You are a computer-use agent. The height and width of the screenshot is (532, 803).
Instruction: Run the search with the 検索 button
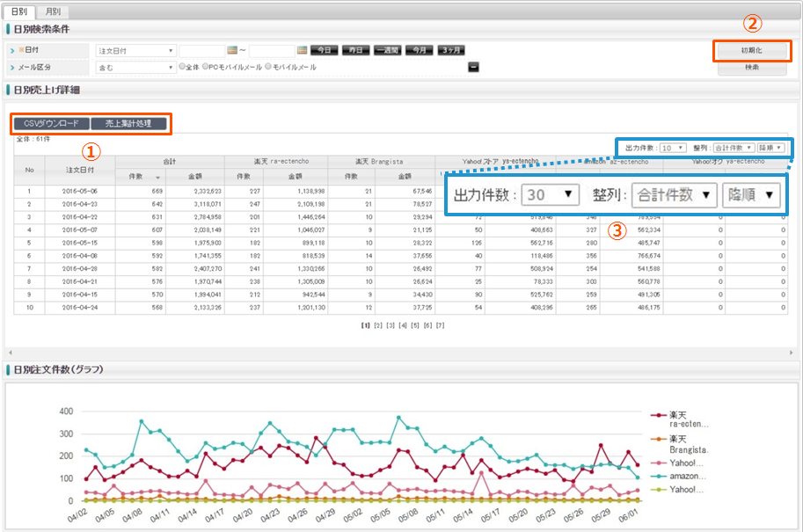752,68
